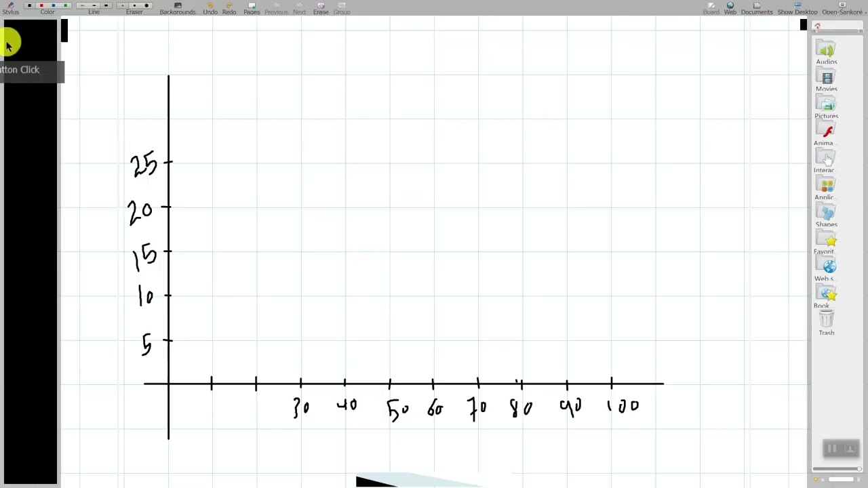The height and width of the screenshot is (488, 868).
Task: Click the Redo button
Action: (229, 8)
